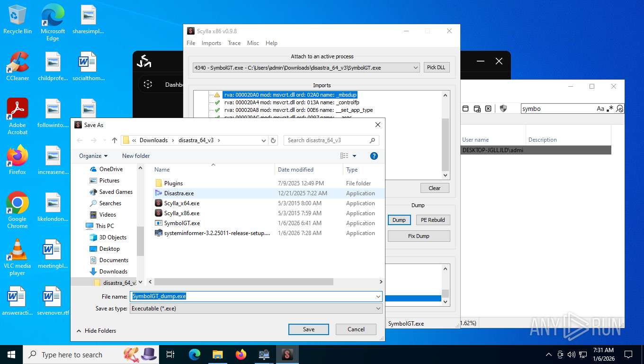The image size is (644, 364).
Task: Open File Explorer from the taskbar
Action: 217,354
